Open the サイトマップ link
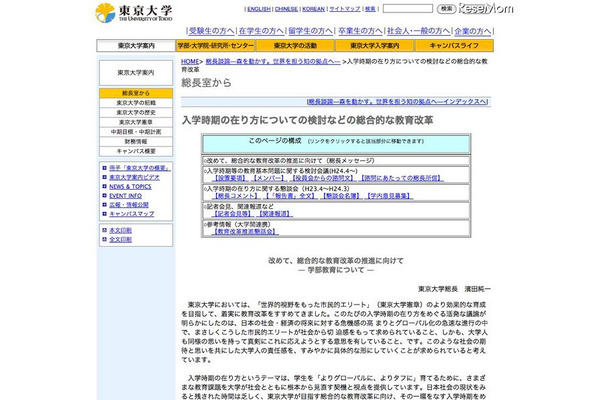Screen dimensions: 610x400 pos(345,9)
